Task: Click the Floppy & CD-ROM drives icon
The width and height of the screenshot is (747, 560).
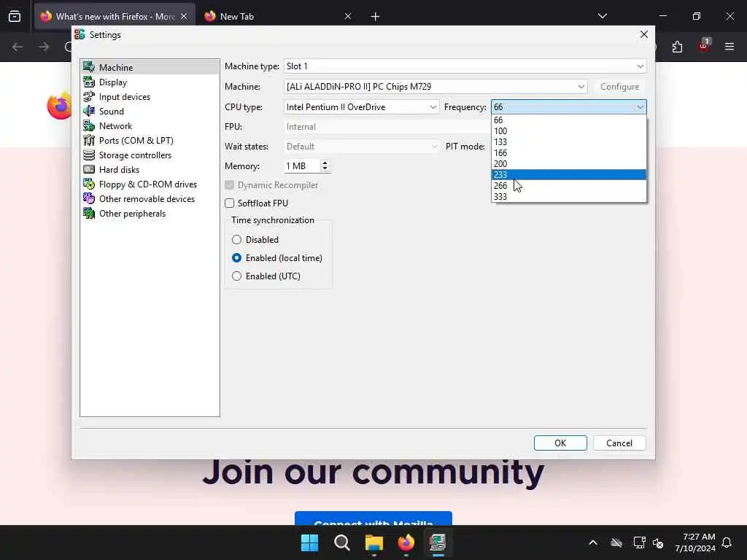Action: coord(89,184)
